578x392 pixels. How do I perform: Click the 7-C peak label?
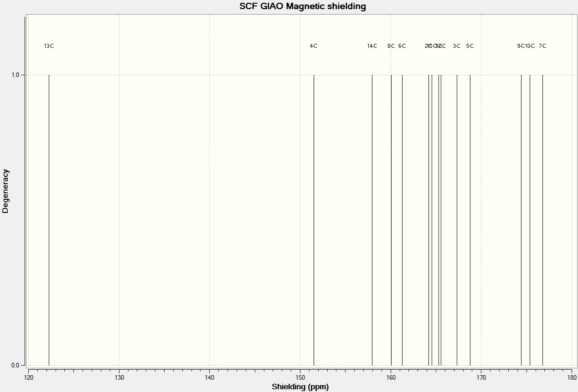[x=542, y=46]
